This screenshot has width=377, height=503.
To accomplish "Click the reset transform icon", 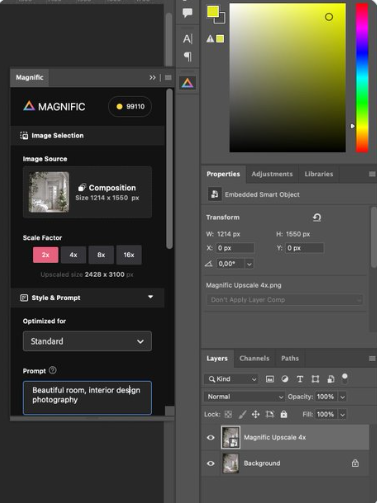I will click(317, 218).
